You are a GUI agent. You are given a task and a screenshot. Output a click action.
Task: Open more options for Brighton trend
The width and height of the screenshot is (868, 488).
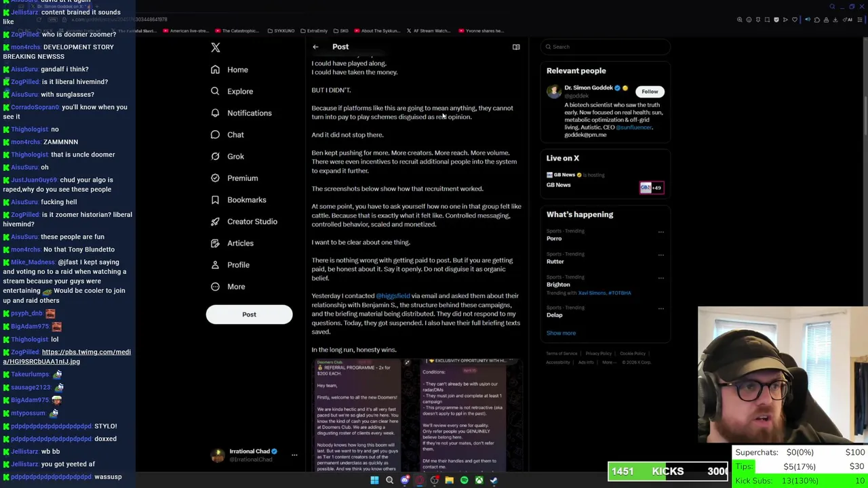661,278
